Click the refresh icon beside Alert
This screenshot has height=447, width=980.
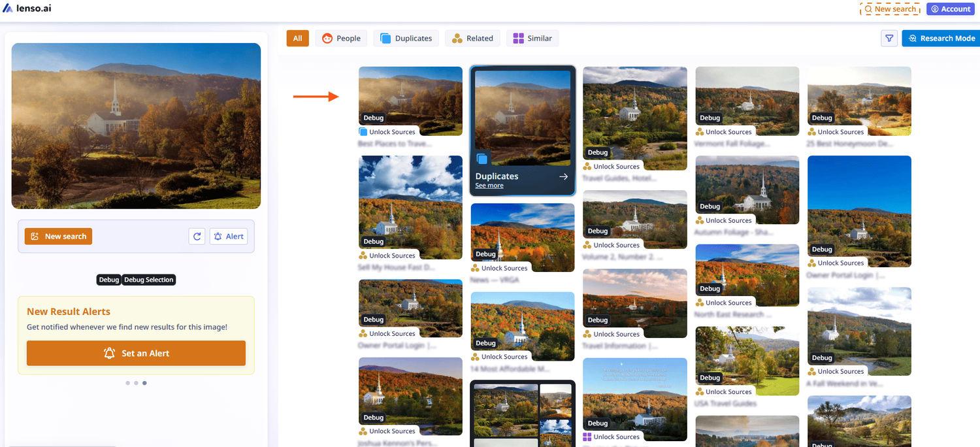click(x=197, y=237)
